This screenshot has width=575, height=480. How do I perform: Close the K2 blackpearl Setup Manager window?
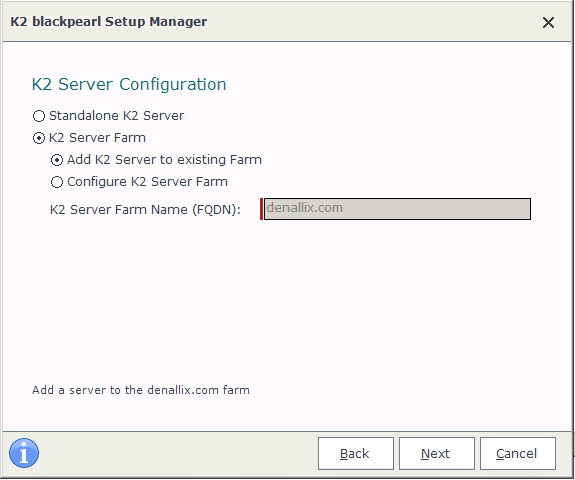(548, 22)
